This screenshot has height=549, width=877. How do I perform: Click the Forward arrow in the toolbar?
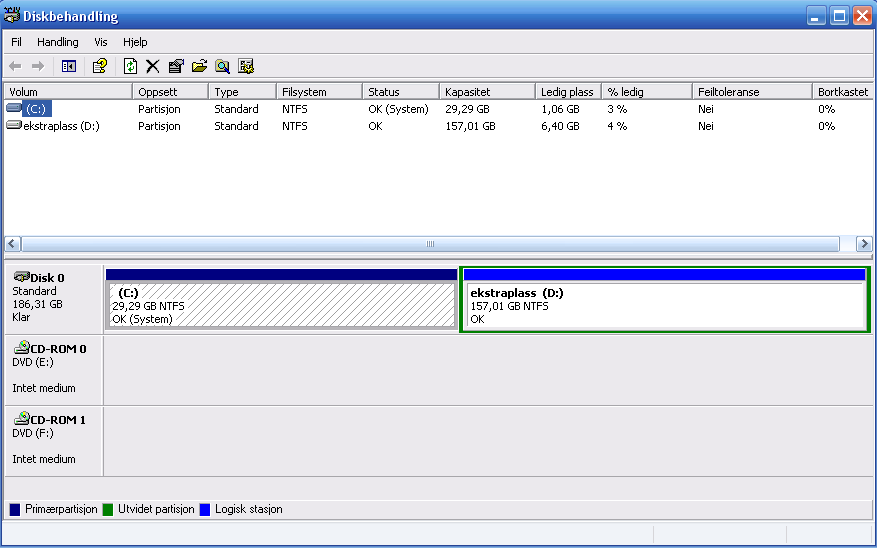click(38, 67)
